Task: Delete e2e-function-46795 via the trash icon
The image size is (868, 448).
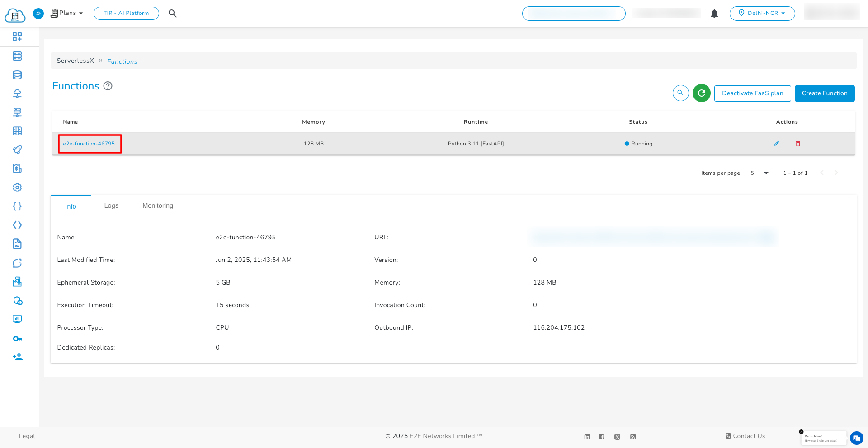Action: click(x=798, y=144)
